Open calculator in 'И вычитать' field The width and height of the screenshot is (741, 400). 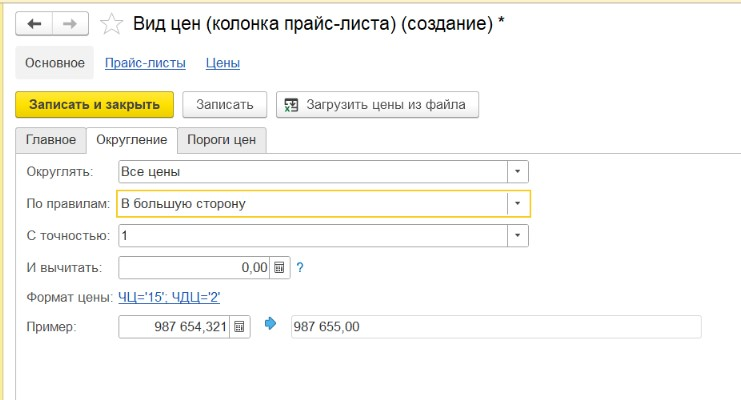click(x=279, y=268)
